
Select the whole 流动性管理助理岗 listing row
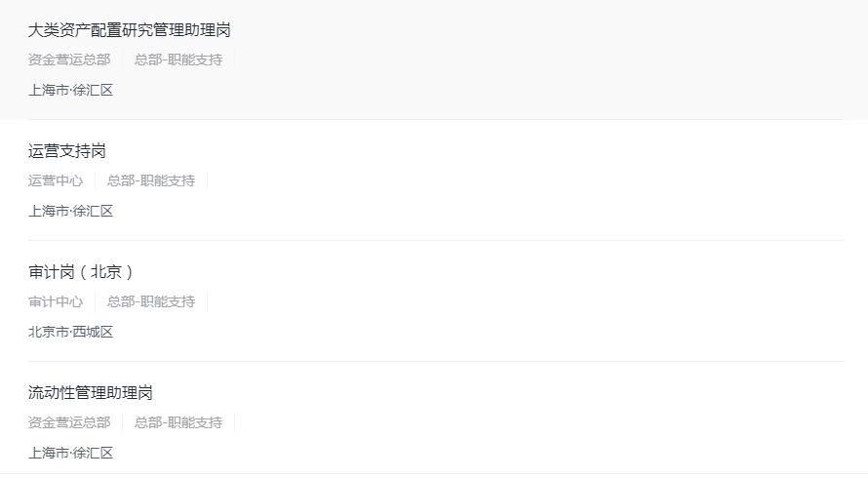536,422
